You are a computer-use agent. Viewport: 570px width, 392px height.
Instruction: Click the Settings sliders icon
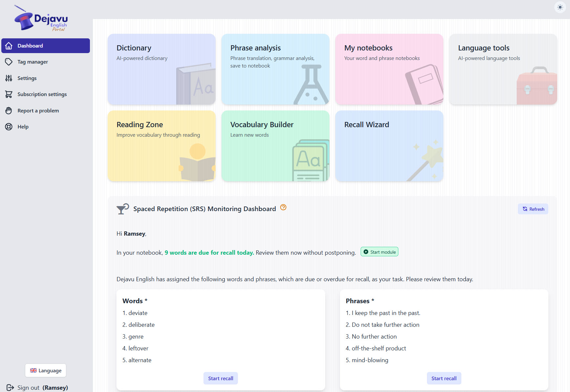tap(9, 78)
